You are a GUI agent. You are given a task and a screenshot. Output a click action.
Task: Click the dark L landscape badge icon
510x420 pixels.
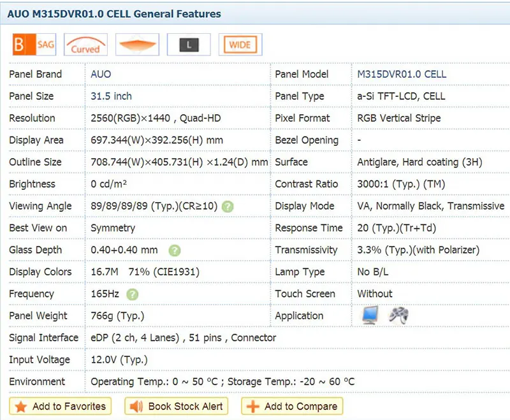click(x=189, y=45)
